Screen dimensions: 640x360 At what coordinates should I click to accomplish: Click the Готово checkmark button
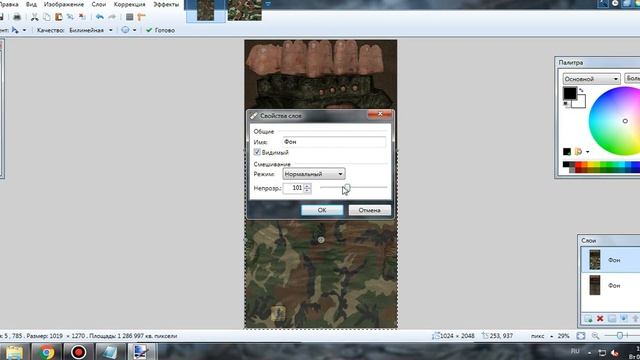click(x=160, y=30)
